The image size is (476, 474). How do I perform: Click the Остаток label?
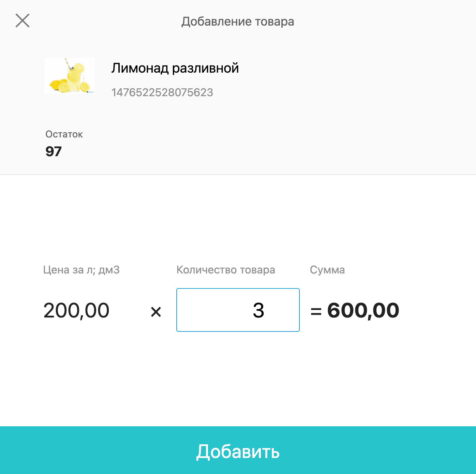(x=64, y=134)
